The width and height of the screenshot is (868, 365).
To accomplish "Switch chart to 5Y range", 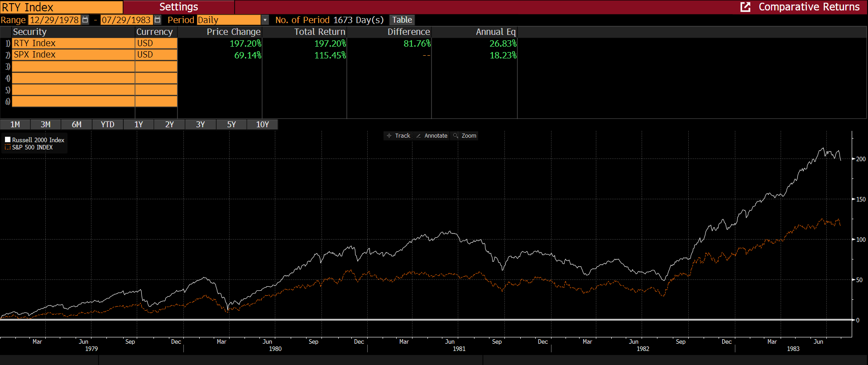I will click(231, 125).
